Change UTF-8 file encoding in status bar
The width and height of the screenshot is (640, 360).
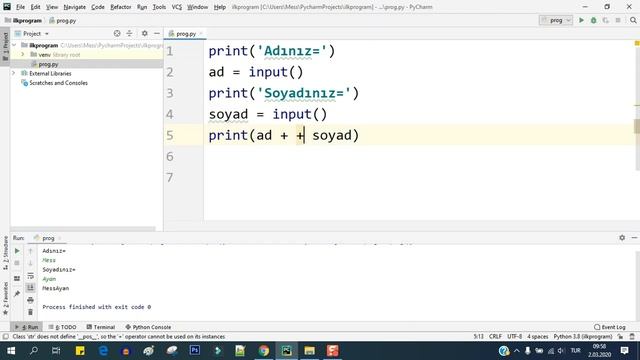click(514, 337)
